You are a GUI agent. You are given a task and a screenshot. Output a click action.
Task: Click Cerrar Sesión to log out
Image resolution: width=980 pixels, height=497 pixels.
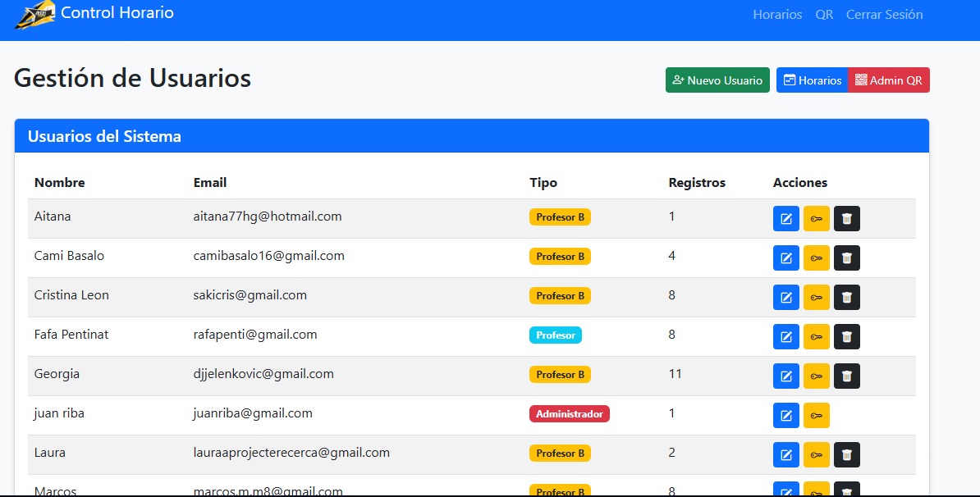884,15
